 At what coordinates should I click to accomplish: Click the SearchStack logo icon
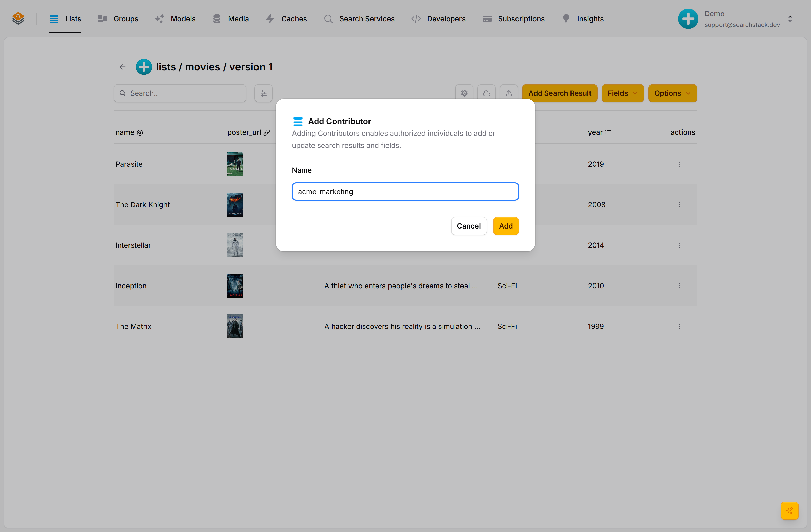point(18,18)
